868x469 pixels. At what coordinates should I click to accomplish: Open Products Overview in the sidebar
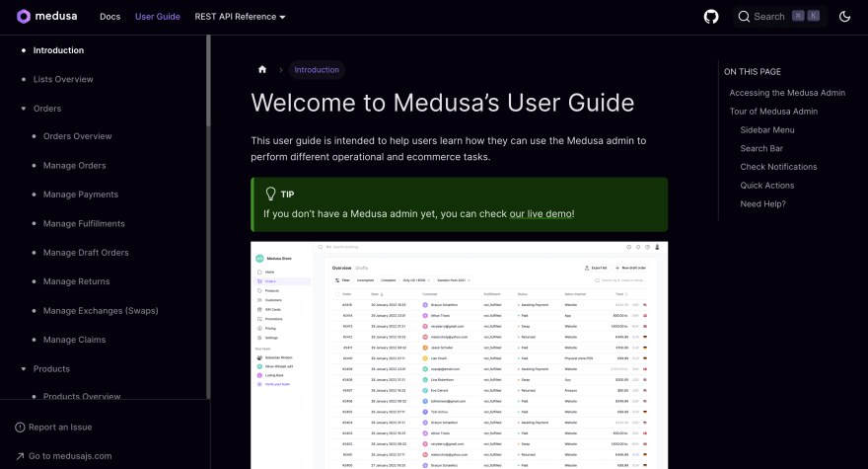point(82,396)
